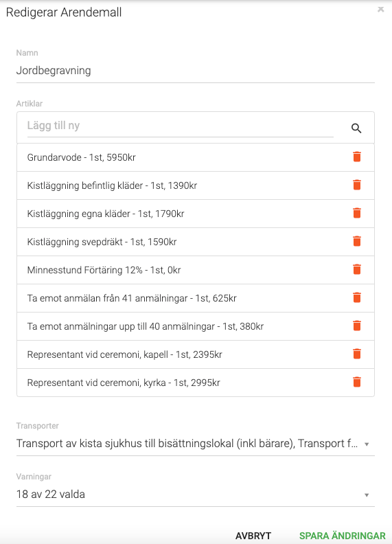Screen dimensions: 392x544
Task: Close the Redigerar Ärendemall dialog
Action: [x=380, y=10]
